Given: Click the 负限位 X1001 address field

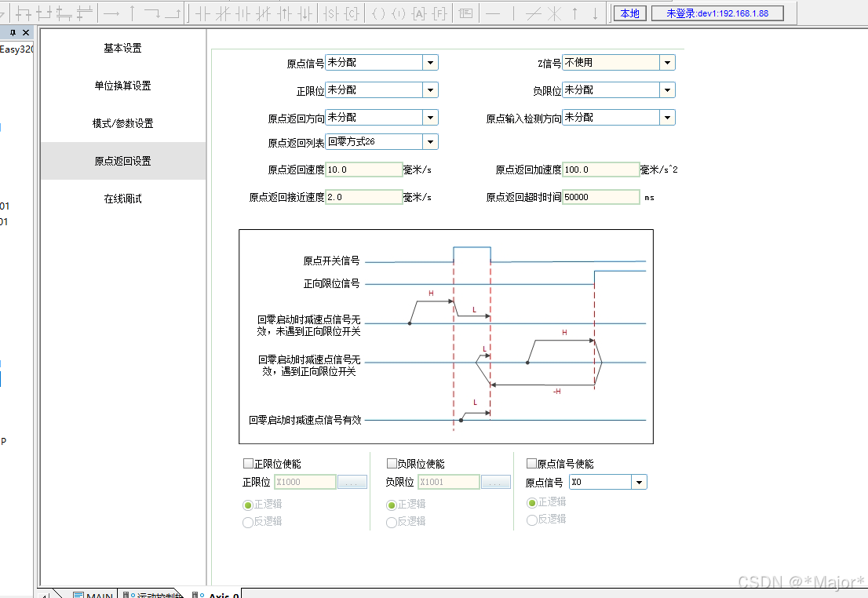Looking at the screenshot, I should click(x=448, y=483).
